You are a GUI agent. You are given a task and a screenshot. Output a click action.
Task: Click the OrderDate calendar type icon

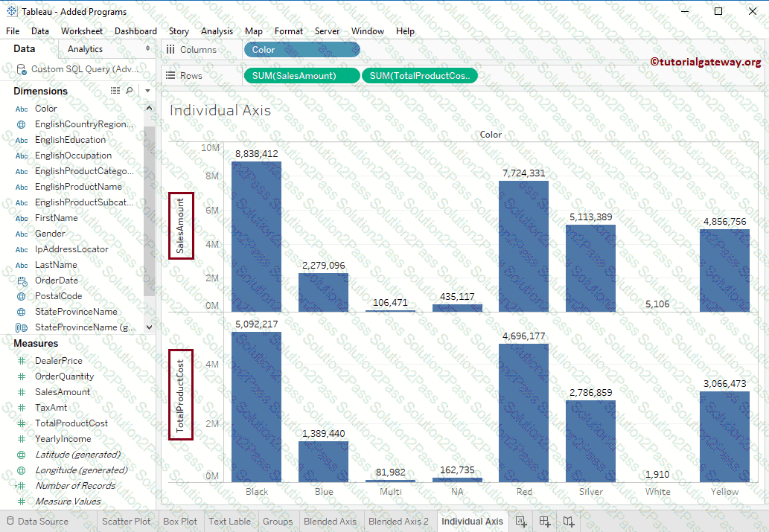point(22,281)
